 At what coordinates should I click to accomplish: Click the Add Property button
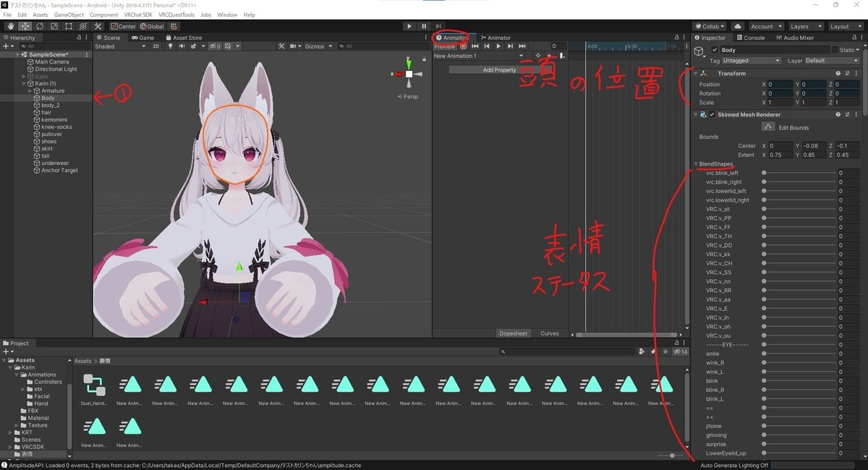pyautogui.click(x=499, y=70)
